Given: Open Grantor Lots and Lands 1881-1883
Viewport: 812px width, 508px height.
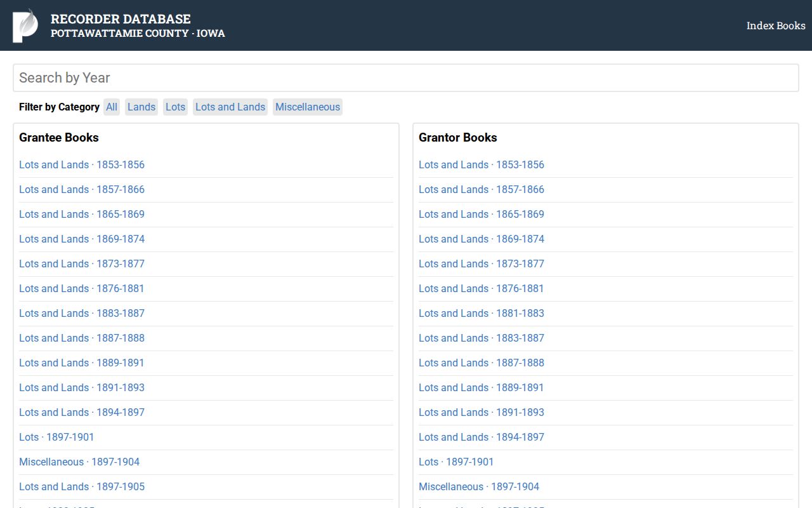Looking at the screenshot, I should pos(481,313).
